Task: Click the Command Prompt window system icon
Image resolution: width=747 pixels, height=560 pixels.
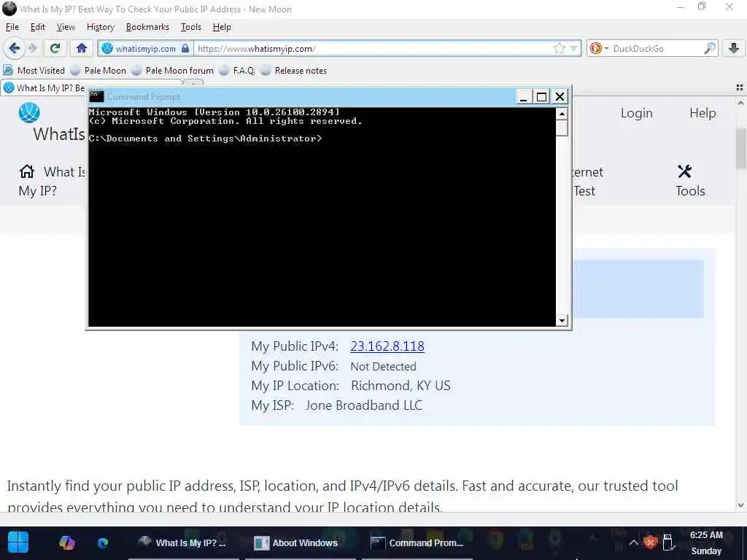Action: (x=97, y=97)
